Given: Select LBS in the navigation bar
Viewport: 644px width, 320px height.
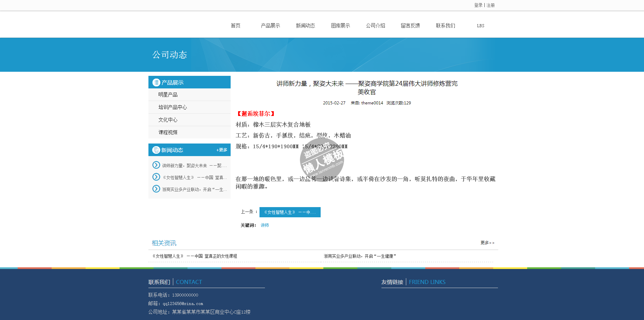Looking at the screenshot, I should [x=480, y=26].
